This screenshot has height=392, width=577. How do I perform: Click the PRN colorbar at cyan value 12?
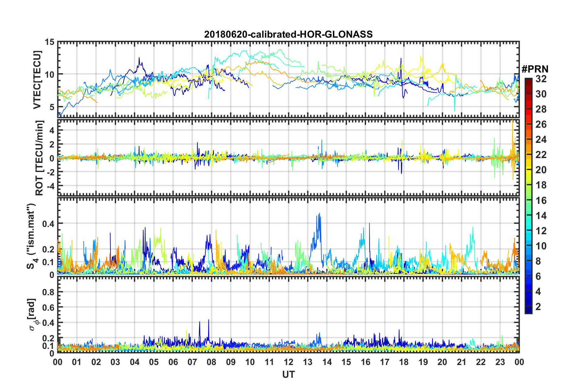pyautogui.click(x=528, y=231)
